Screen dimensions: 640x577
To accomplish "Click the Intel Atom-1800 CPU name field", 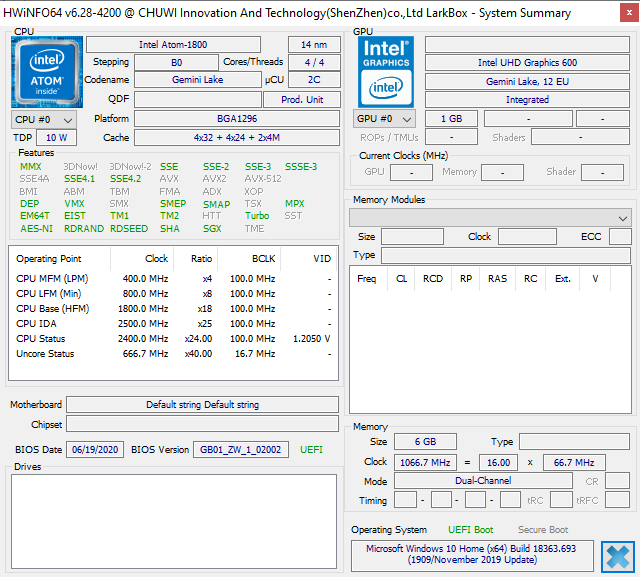I will pyautogui.click(x=173, y=44).
